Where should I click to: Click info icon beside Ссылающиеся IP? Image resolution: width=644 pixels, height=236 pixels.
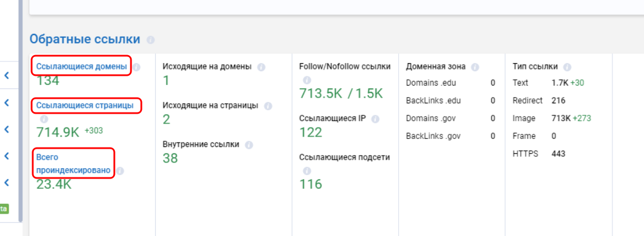click(375, 119)
